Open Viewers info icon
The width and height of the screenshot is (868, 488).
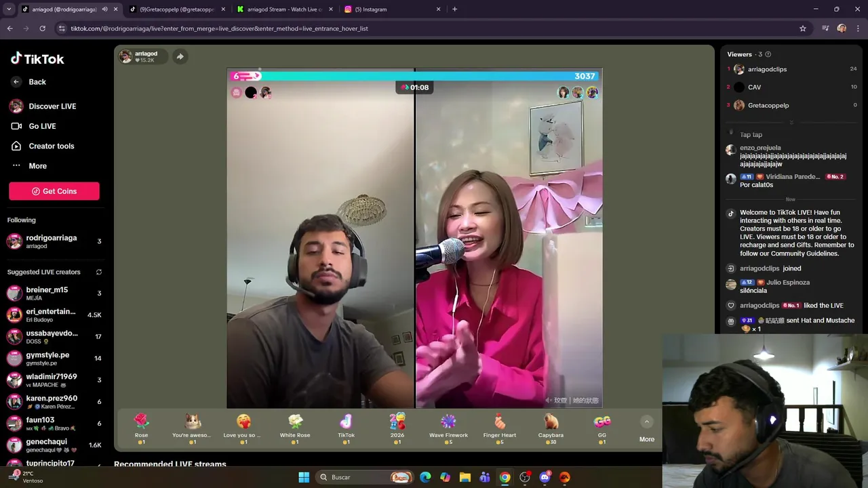(x=768, y=54)
